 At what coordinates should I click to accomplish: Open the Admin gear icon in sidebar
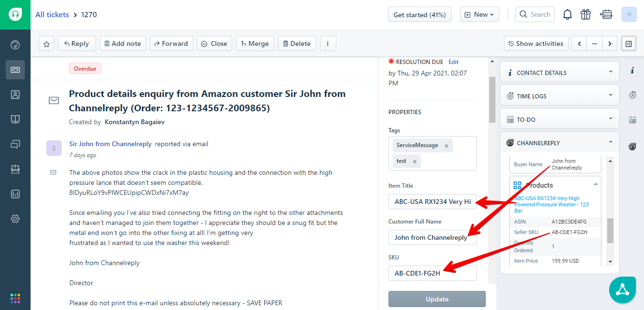15,219
